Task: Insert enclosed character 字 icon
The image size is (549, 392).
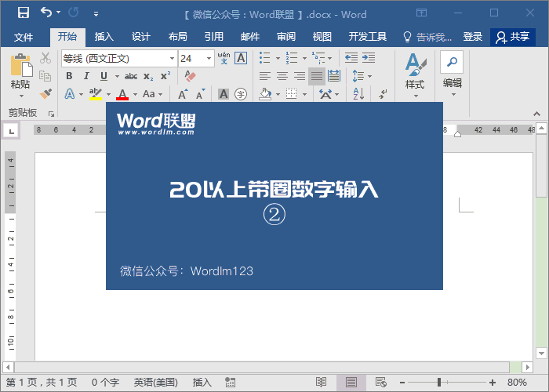Action: point(241,94)
